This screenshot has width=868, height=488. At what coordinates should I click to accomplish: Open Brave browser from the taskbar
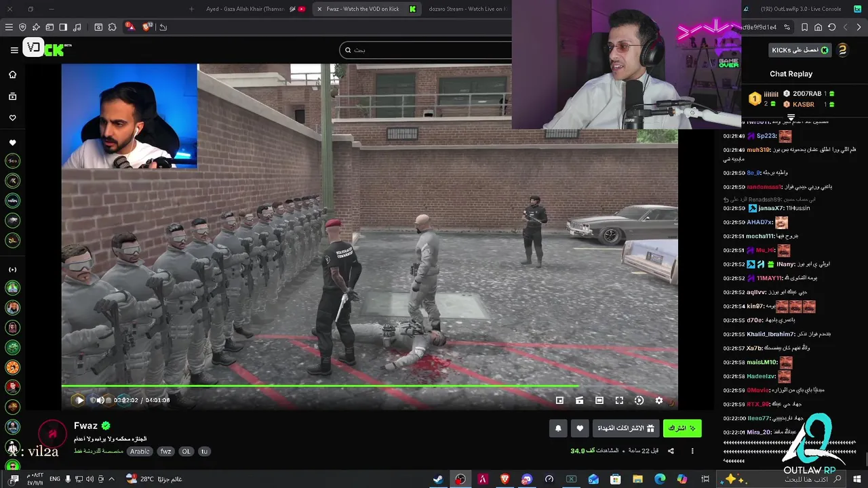point(505,479)
